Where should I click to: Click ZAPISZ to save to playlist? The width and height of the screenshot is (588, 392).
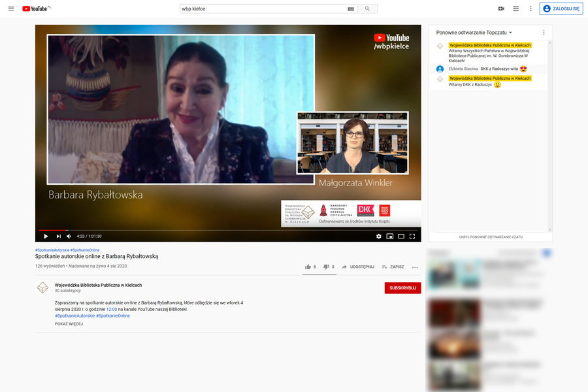pyautogui.click(x=393, y=267)
